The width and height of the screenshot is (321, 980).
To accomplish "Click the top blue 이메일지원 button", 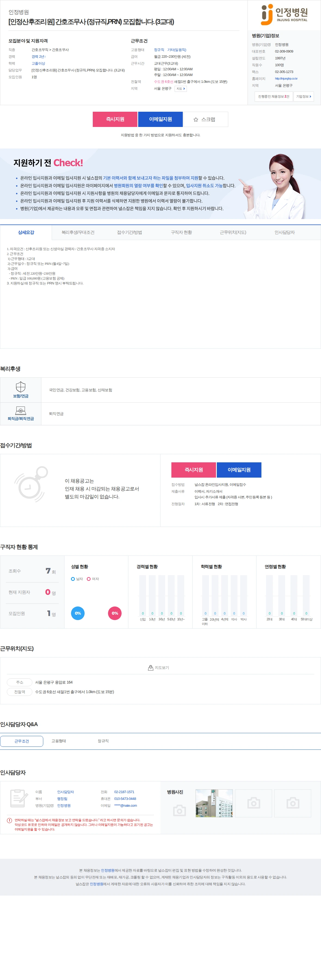I will point(160,119).
